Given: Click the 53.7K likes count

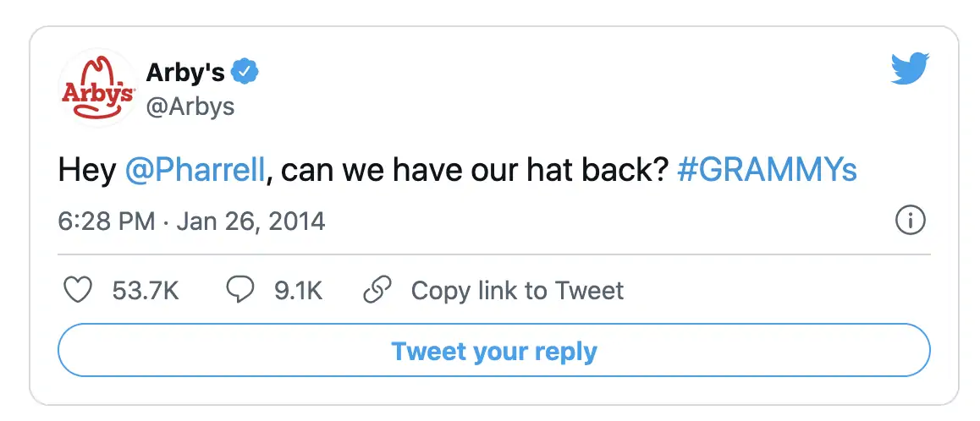Looking at the screenshot, I should pyautogui.click(x=146, y=291).
